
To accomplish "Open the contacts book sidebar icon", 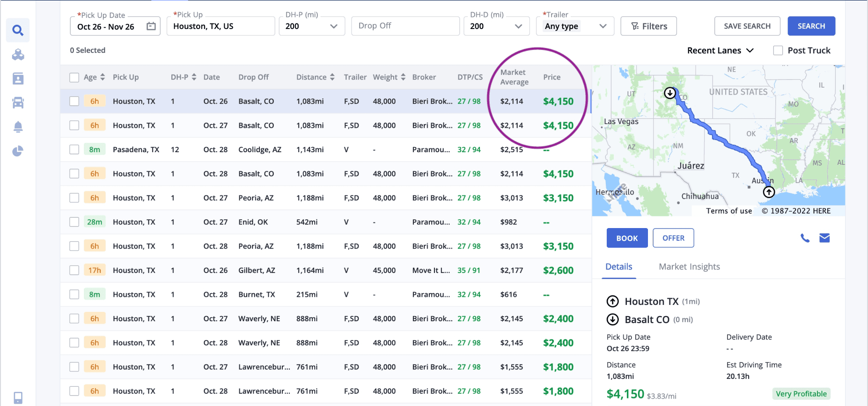I will click(x=18, y=79).
